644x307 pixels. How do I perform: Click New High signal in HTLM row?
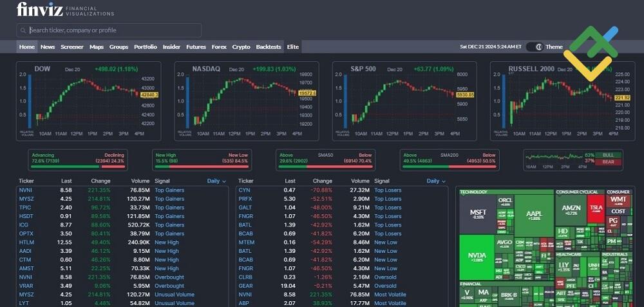point(167,243)
